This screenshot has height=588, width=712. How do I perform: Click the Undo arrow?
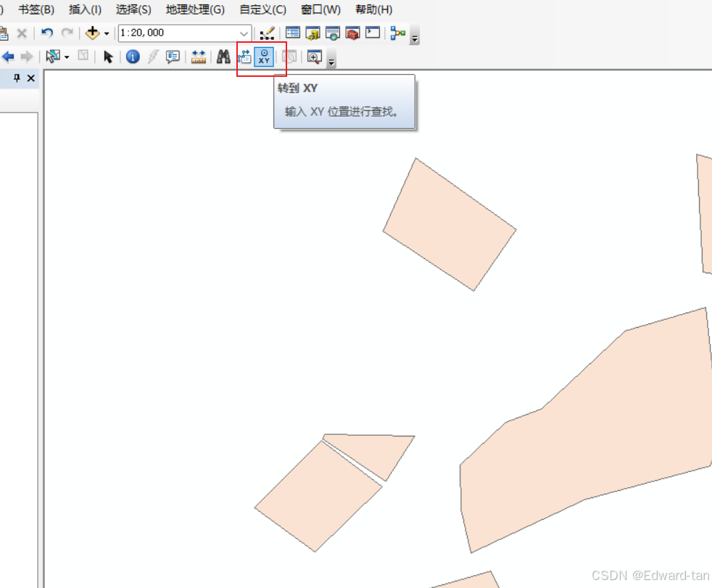pyautogui.click(x=46, y=33)
